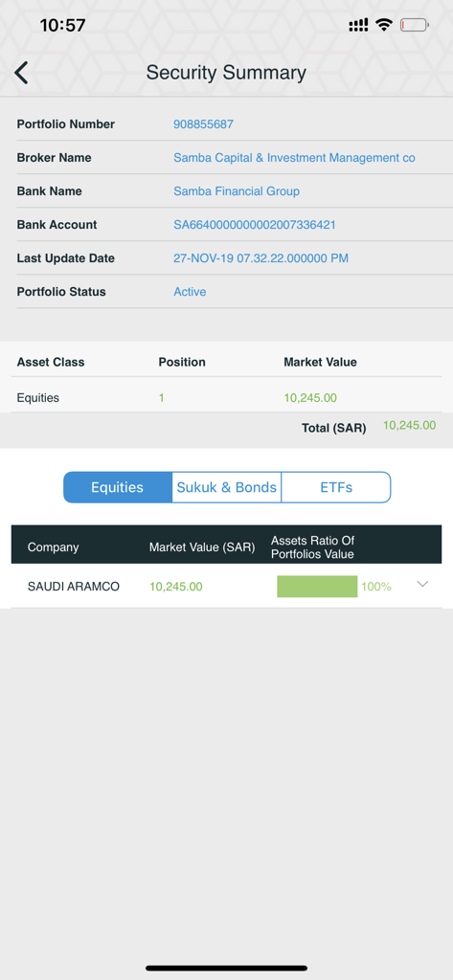Tap the Portfolio Number label
Image resolution: width=453 pixels, height=980 pixels.
point(66,124)
